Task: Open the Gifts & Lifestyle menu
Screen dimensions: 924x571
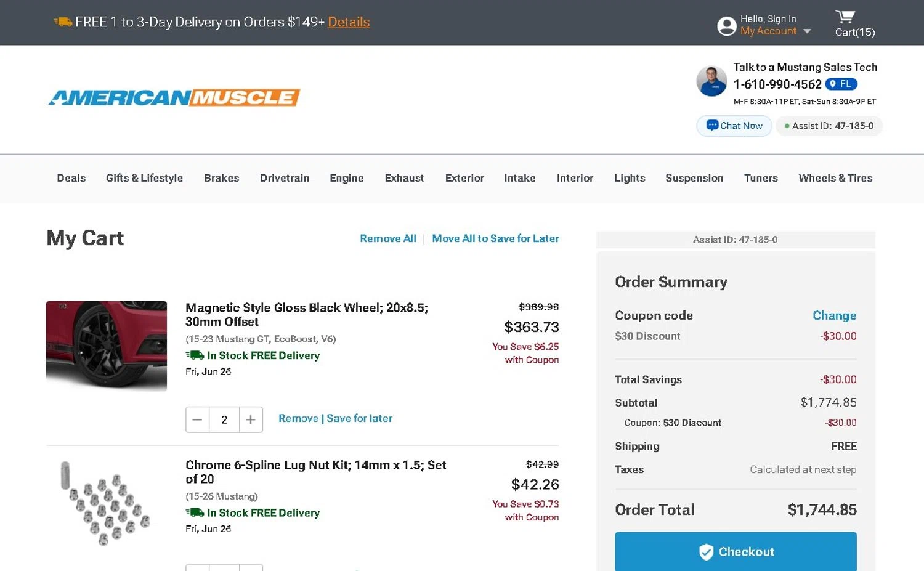Action: [x=144, y=178]
